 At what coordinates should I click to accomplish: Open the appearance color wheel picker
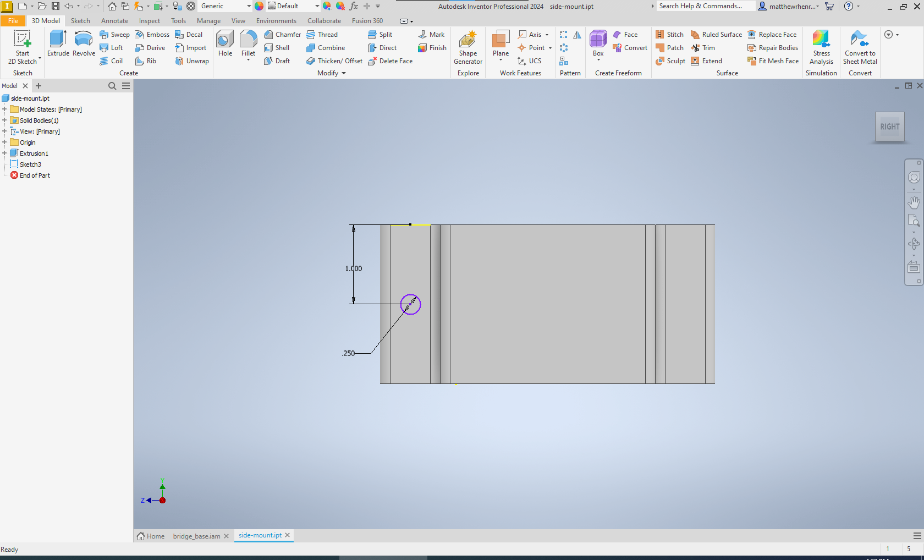click(x=259, y=6)
